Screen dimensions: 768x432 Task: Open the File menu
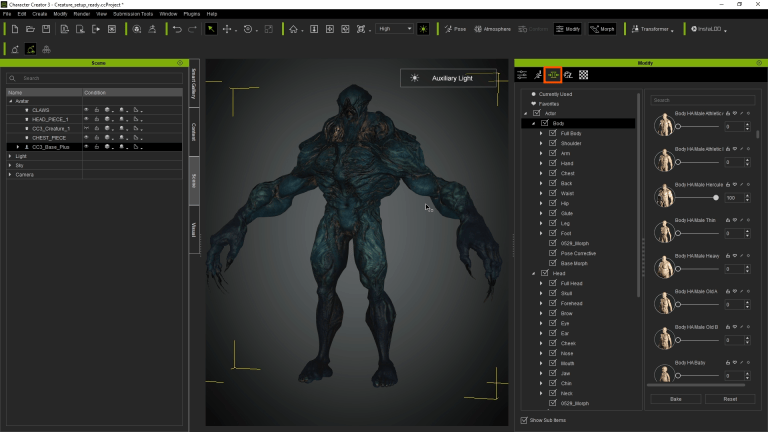point(7,14)
